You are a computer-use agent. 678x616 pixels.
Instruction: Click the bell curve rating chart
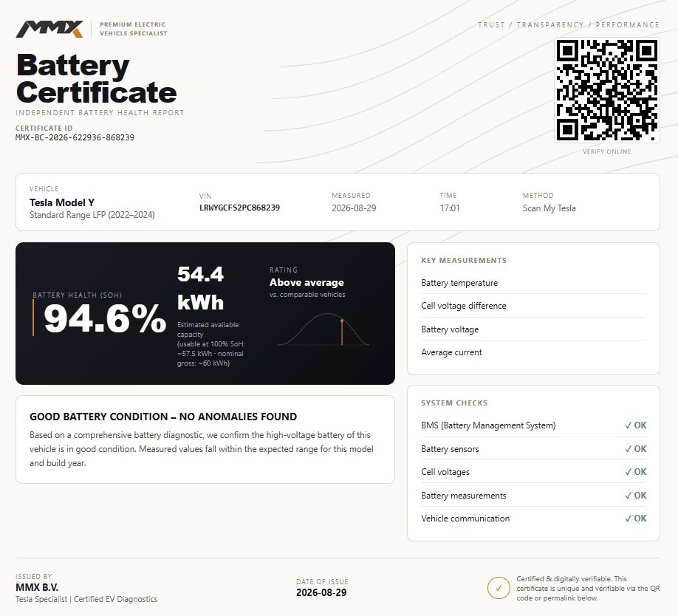(x=323, y=329)
